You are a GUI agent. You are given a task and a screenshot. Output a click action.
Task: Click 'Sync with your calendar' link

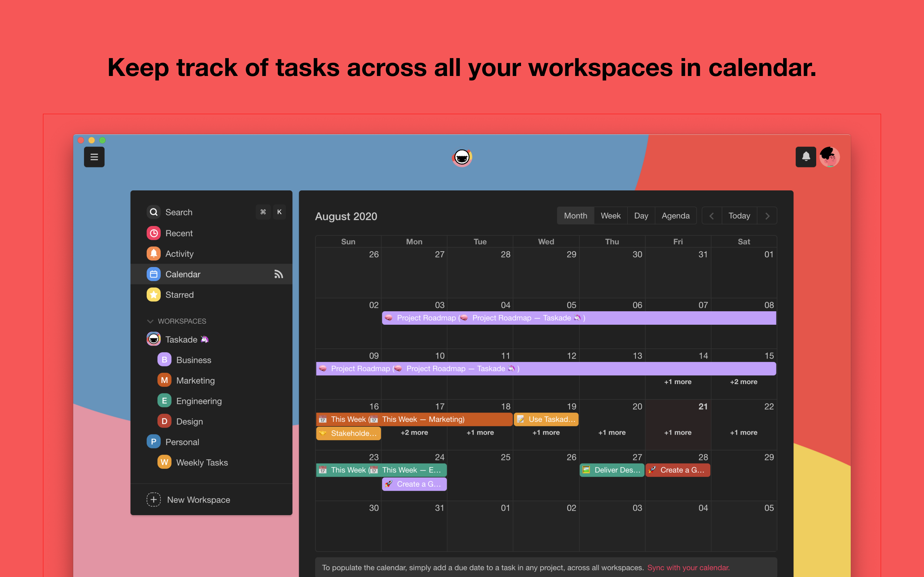pyautogui.click(x=688, y=567)
